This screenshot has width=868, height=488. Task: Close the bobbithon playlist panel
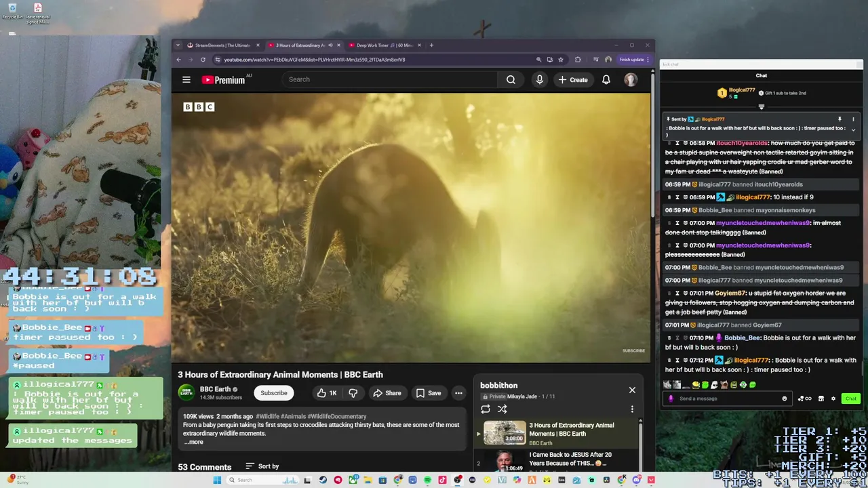click(x=632, y=390)
